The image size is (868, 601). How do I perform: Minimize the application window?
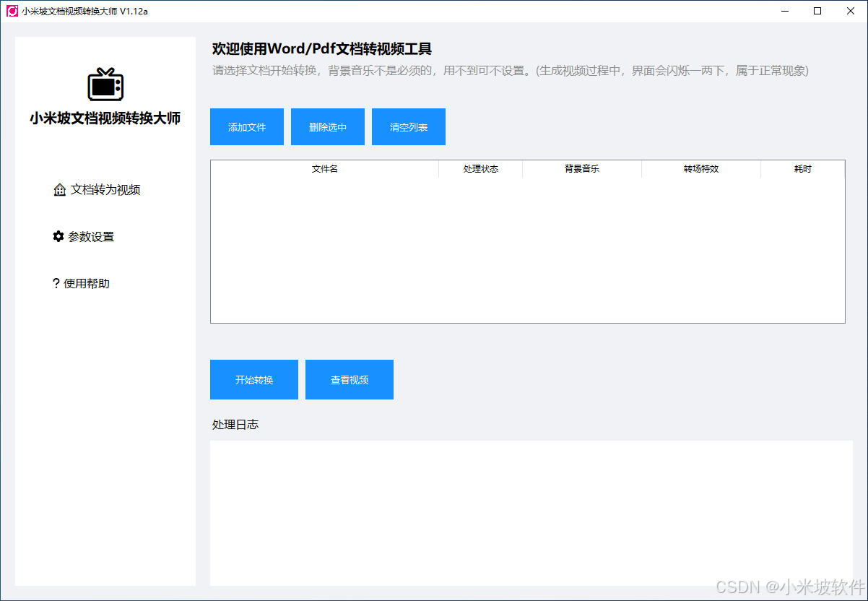tap(784, 11)
